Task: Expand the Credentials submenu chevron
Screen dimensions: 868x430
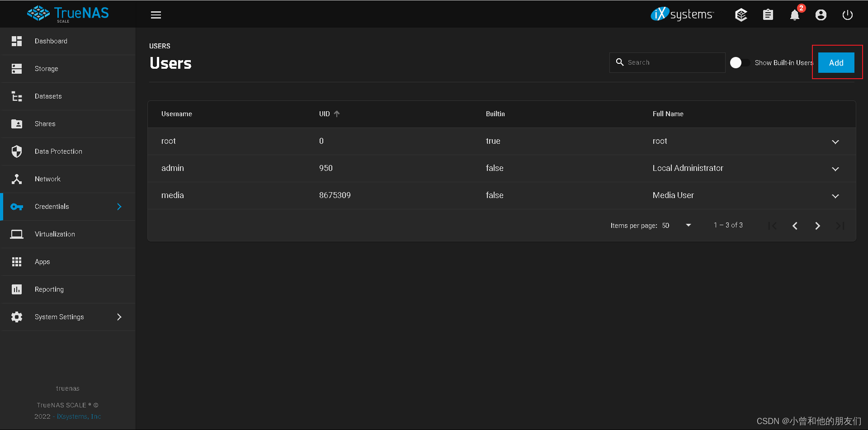Action: [119, 207]
